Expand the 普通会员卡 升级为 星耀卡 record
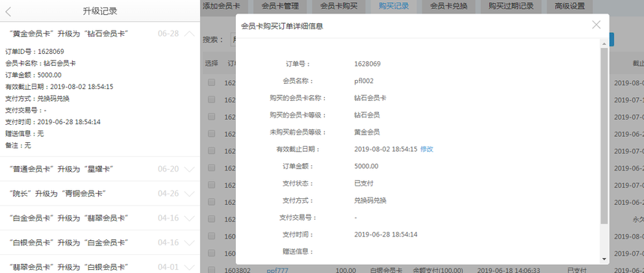Viewport: 644px width, 273px height. tap(189, 169)
